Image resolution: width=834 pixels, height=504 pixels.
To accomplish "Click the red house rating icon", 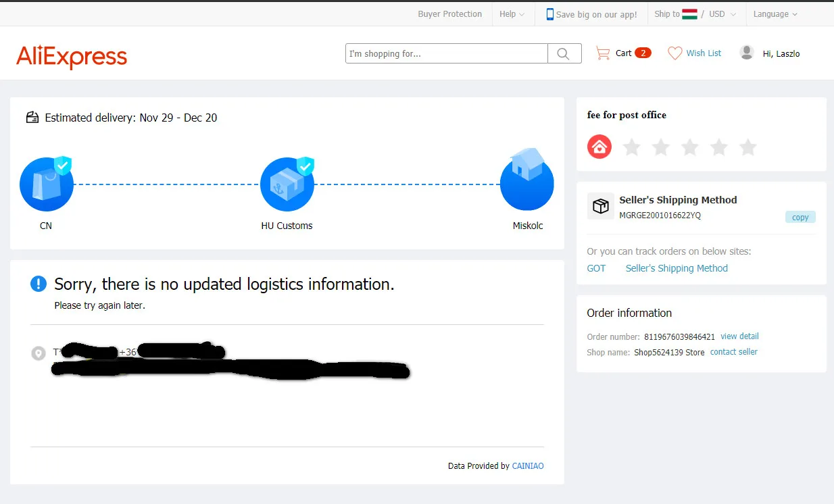I will tap(599, 147).
